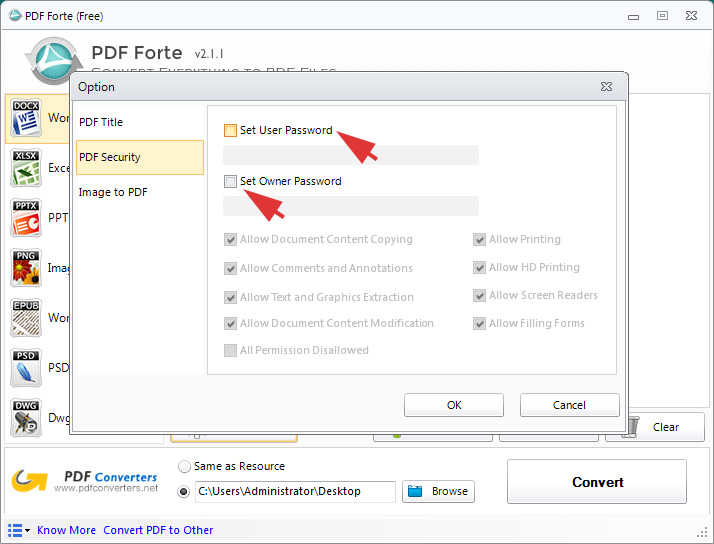Browse for output folder
The width and height of the screenshot is (714, 544).
(439, 492)
